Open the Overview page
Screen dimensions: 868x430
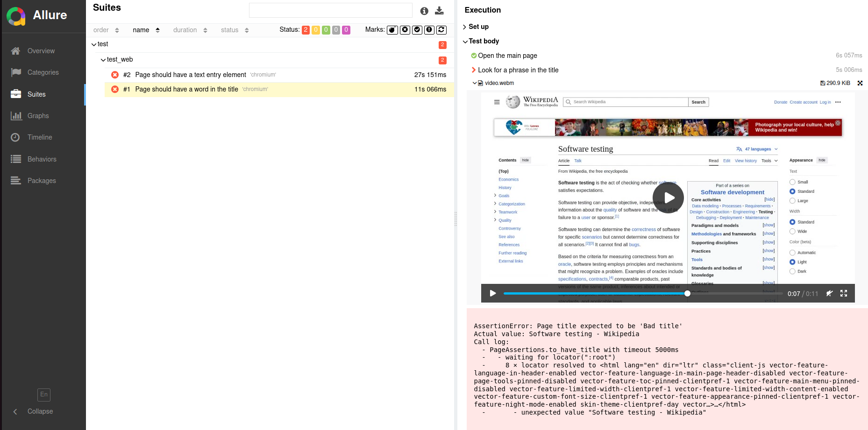pos(41,50)
